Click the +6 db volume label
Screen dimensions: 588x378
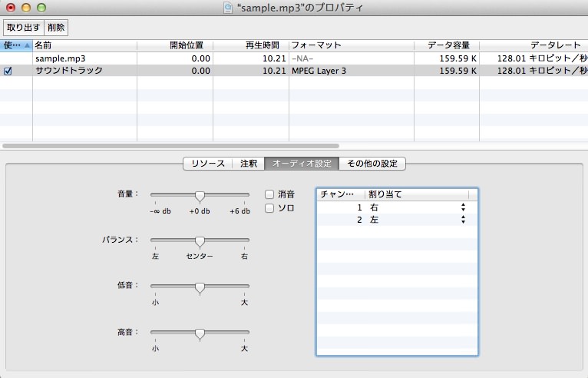coord(240,211)
